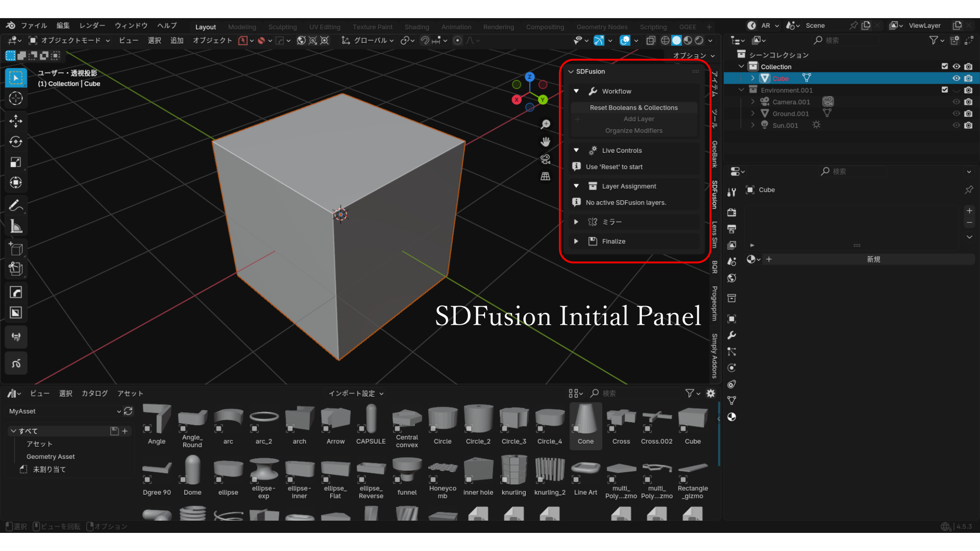Click the pan hand gizmo in viewport
Image resolution: width=980 pixels, height=551 pixels.
[545, 142]
